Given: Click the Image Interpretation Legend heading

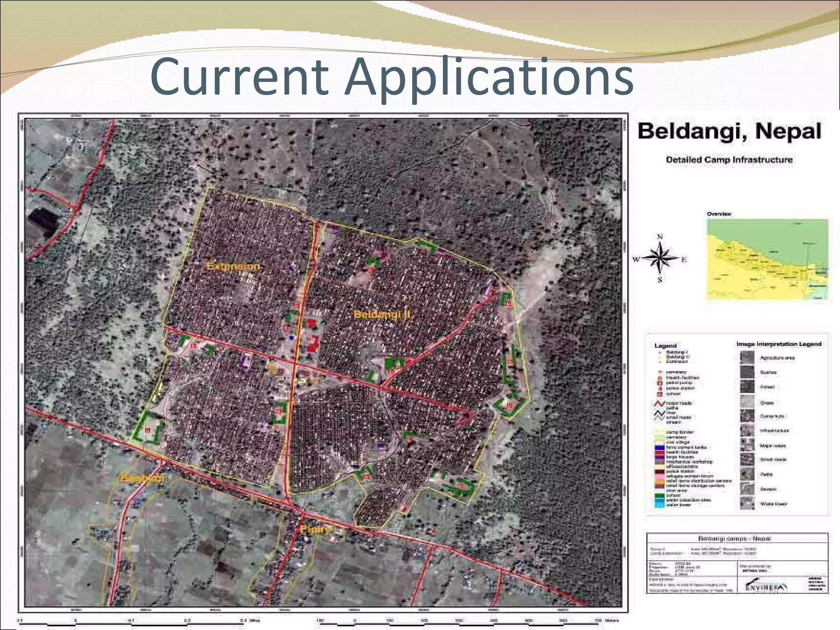Looking at the screenshot, I should click(778, 344).
